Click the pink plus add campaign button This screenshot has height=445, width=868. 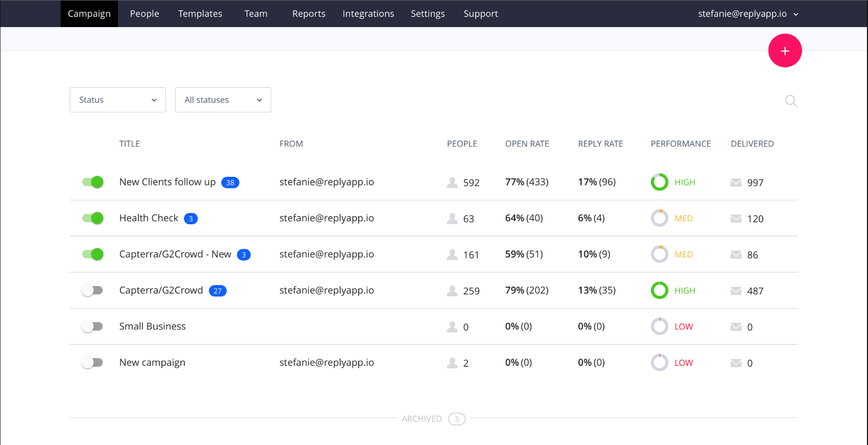pos(785,51)
